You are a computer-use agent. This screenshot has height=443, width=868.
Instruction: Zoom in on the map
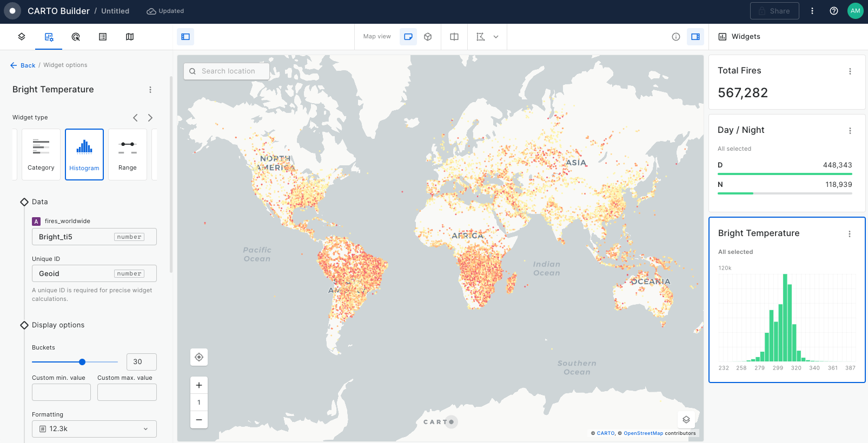(x=199, y=385)
